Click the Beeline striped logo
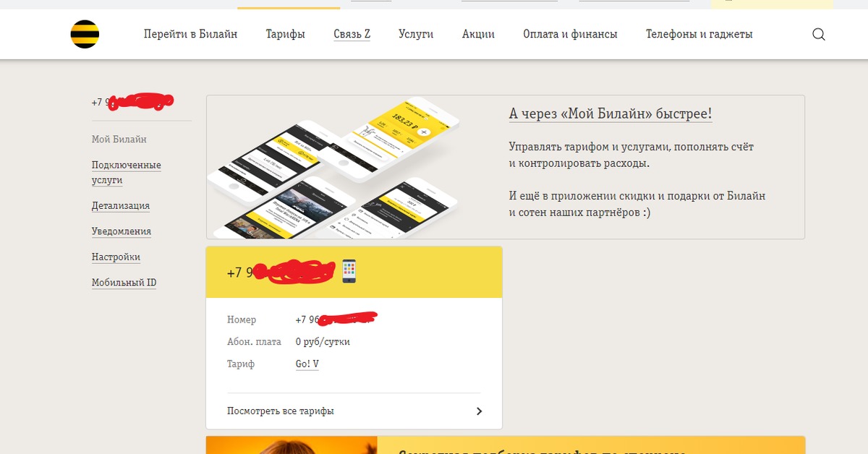 [85, 34]
